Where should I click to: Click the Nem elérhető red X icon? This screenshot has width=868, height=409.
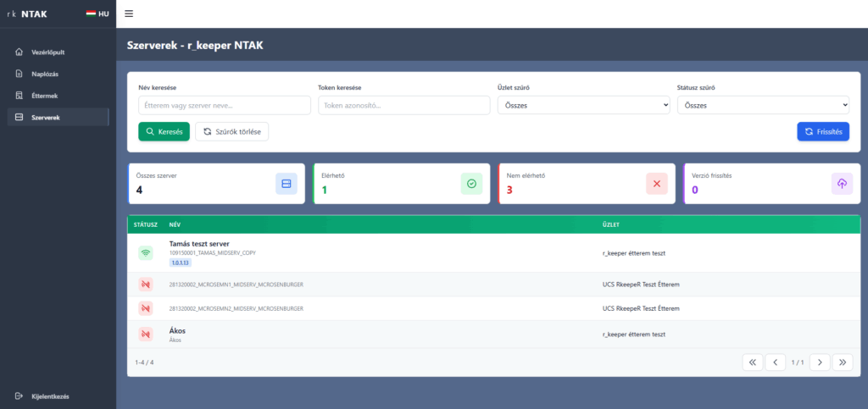(657, 184)
